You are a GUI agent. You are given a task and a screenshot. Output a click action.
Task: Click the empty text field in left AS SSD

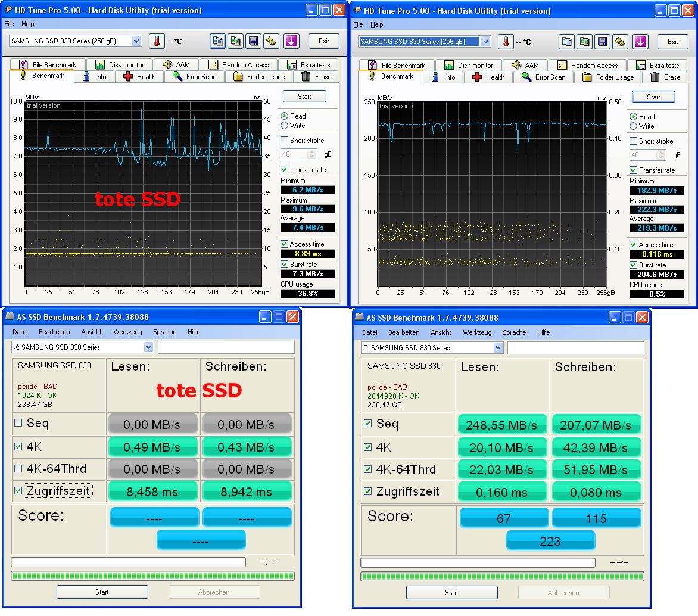pyautogui.click(x=226, y=347)
